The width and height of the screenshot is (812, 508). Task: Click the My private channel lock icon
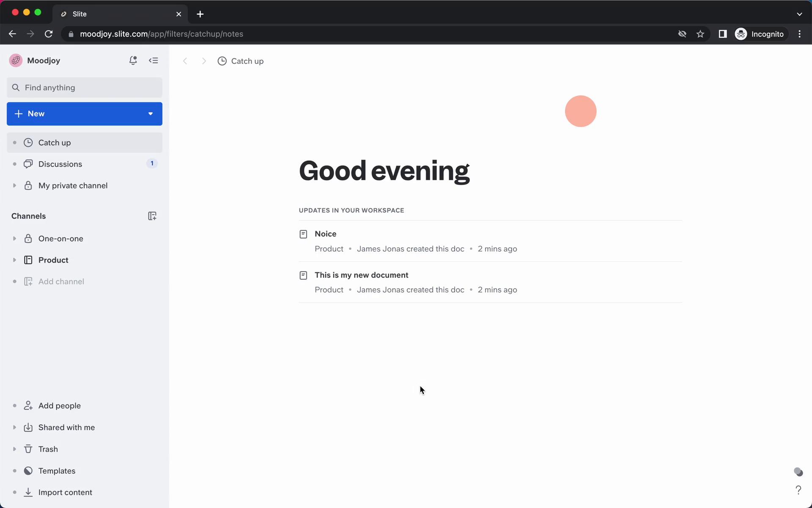tap(29, 185)
